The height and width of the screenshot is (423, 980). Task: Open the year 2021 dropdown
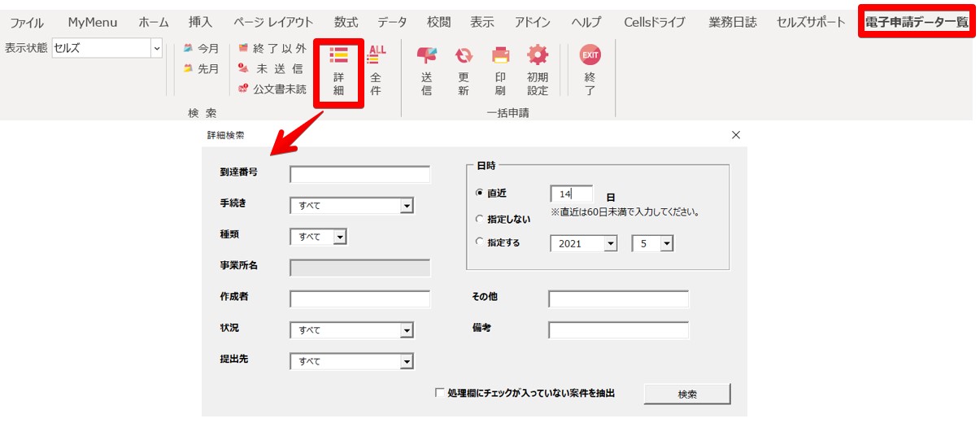point(611,243)
